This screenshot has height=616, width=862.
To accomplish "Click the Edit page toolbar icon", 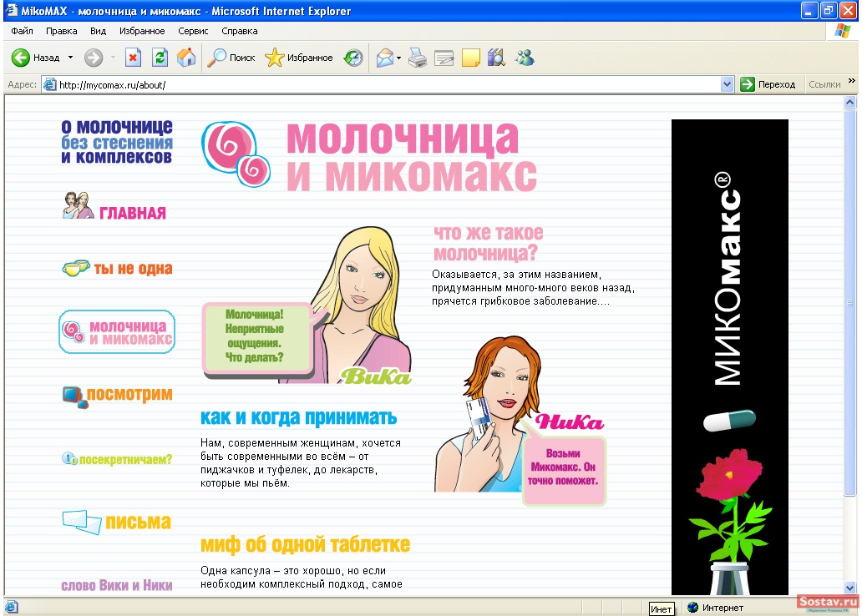I will click(444, 58).
